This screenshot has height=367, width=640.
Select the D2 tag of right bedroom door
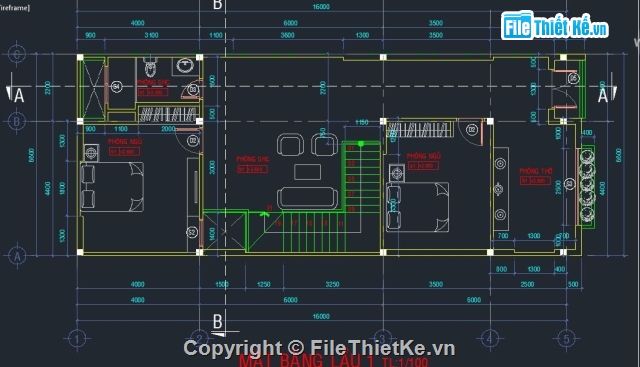click(472, 130)
